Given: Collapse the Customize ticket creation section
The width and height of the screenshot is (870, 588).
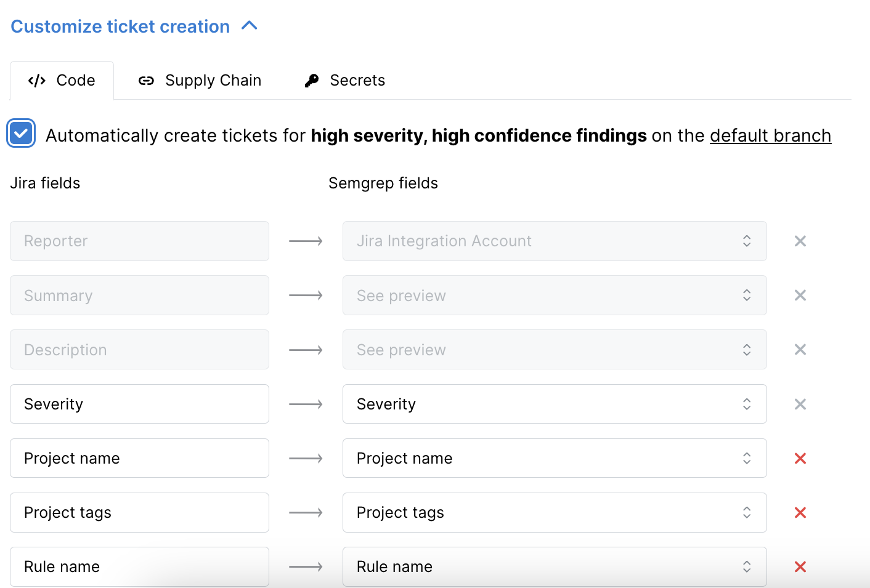Looking at the screenshot, I should pos(249,26).
